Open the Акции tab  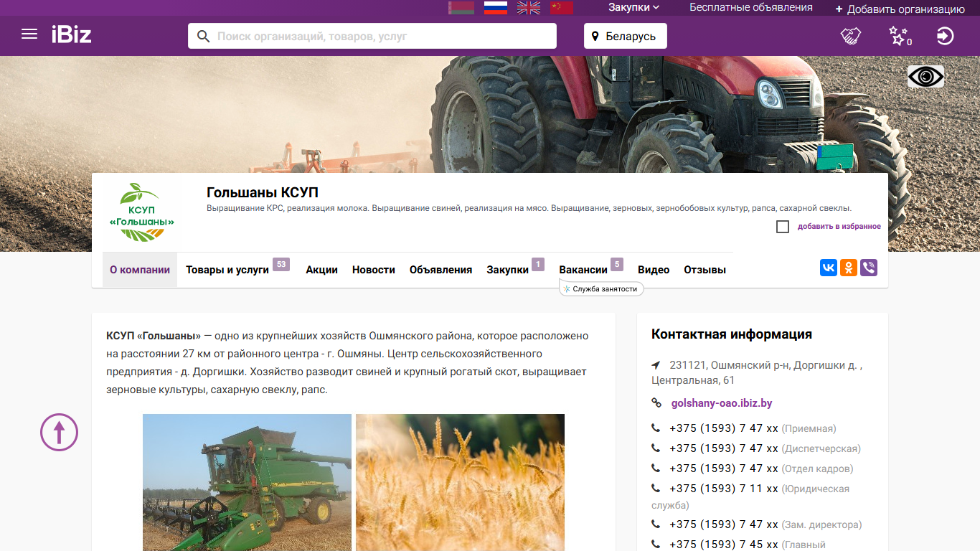coord(321,270)
